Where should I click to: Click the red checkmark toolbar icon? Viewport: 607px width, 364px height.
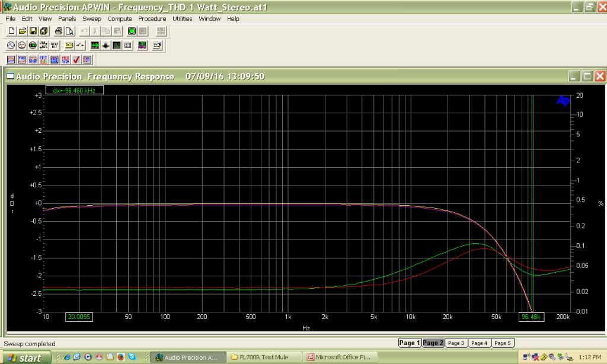coord(76,60)
